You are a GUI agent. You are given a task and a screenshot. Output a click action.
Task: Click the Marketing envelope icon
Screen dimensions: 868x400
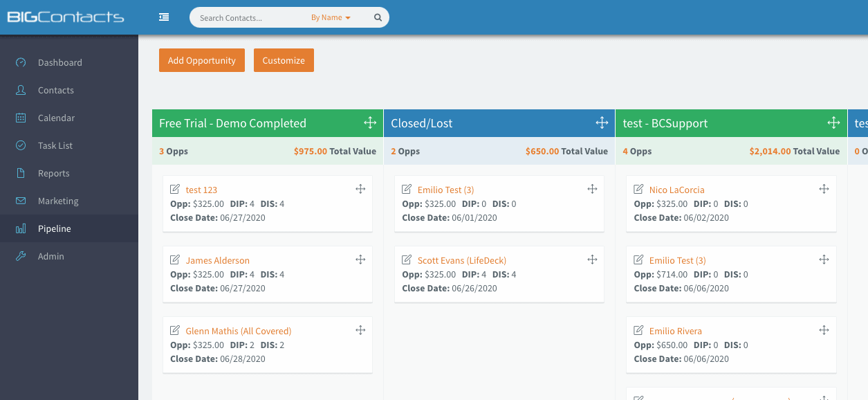[x=21, y=201]
